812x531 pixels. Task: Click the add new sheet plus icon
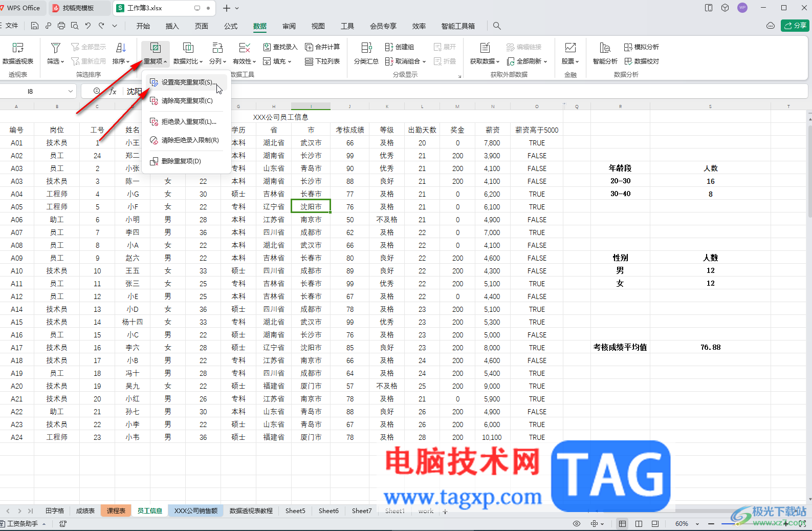445,511
